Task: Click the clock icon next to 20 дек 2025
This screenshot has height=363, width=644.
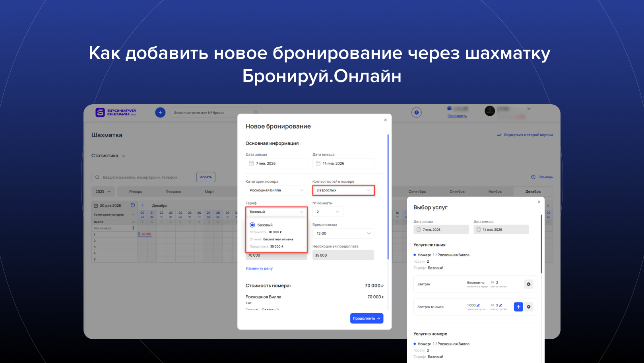Action: (132, 205)
